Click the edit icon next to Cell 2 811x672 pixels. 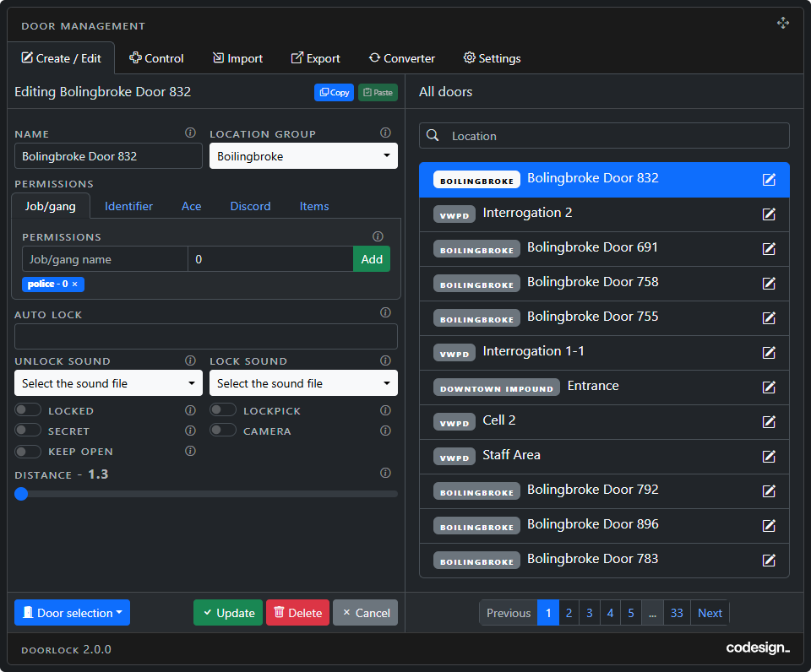pyautogui.click(x=769, y=421)
